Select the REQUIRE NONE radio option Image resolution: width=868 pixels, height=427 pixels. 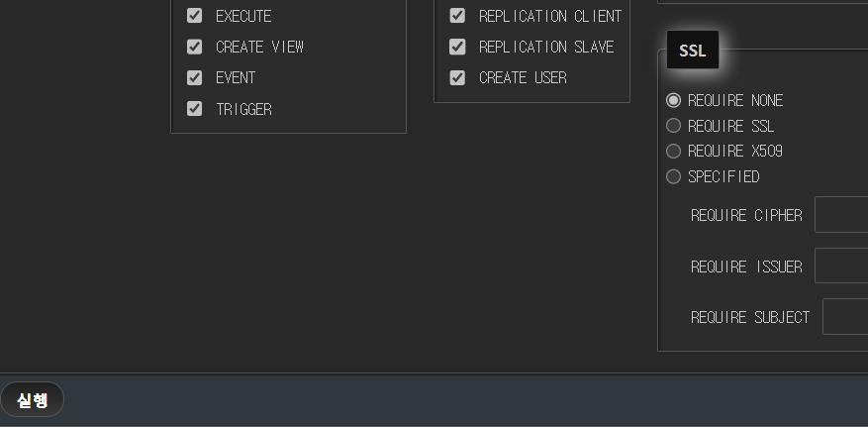674,100
